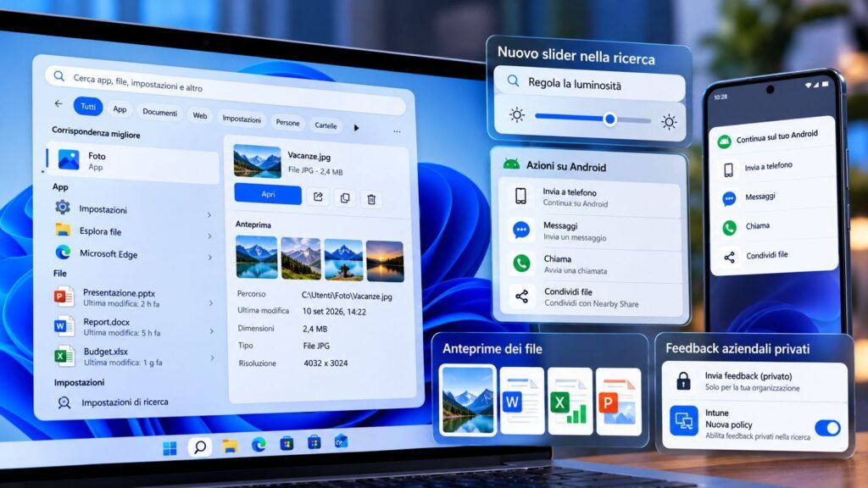Toggle the Intune Nuova policy switch
Viewport: 868px width, 488px height.
tap(827, 428)
